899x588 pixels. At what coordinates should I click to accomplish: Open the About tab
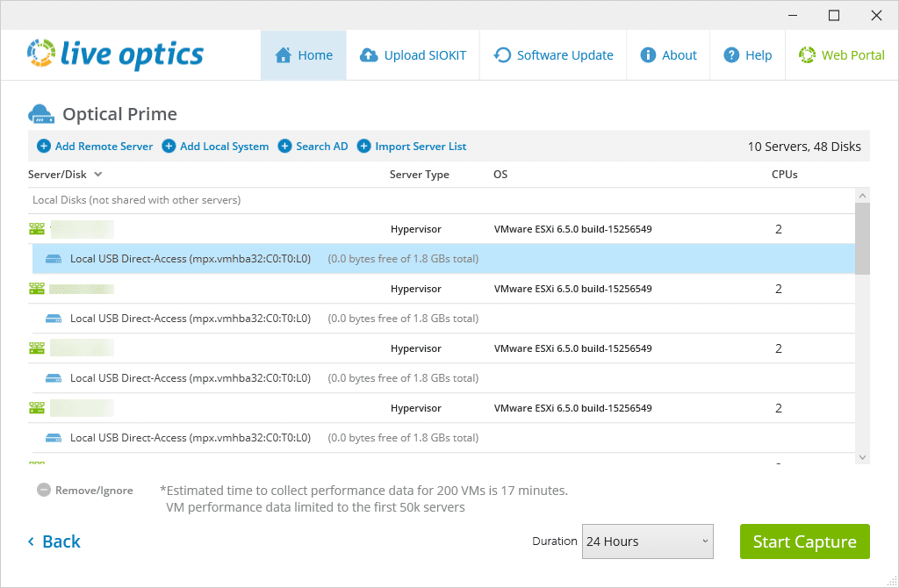click(x=668, y=55)
